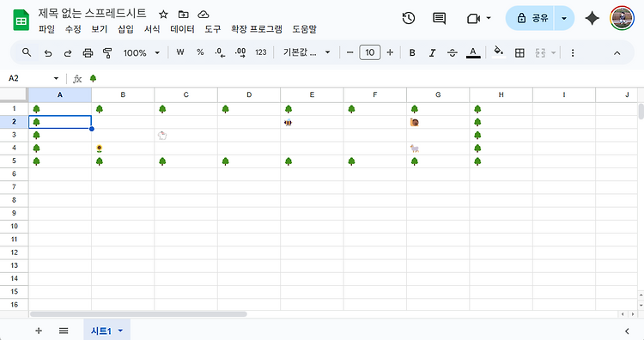Screen dimensions: 644x340
Task: Open the fill color picker
Action: 498,52
